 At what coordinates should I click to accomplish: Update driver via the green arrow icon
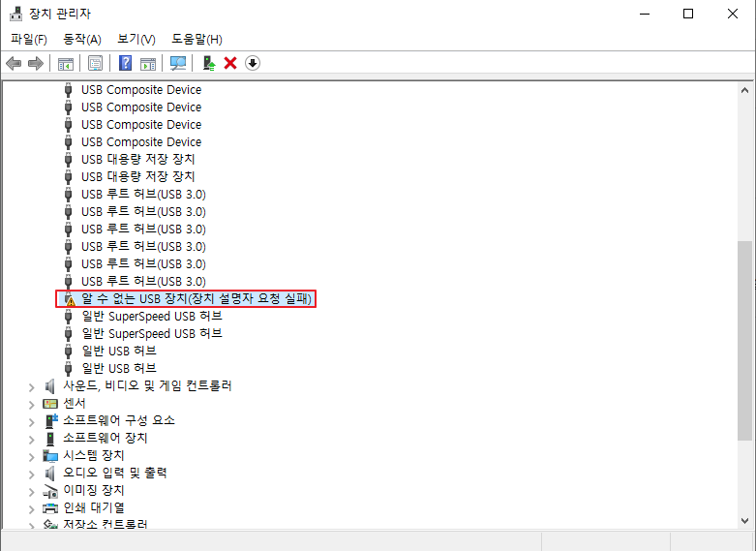209,63
